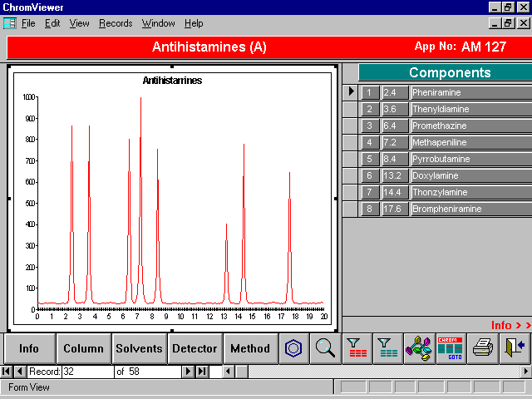Viewport: 532px width, 399px height.
Task: Select the row selector beside Promethazine
Action: point(350,126)
